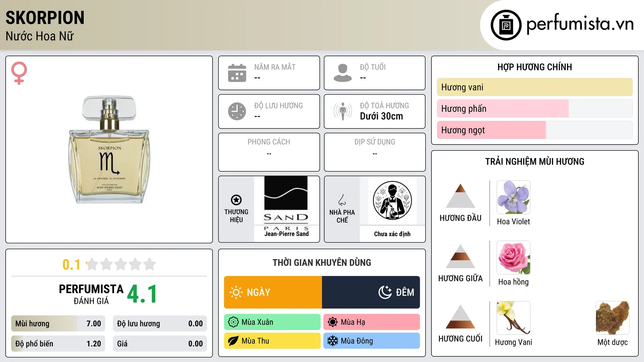Click the Hương ngọt accord bar
Screen dimensions: 644x362
(535, 130)
